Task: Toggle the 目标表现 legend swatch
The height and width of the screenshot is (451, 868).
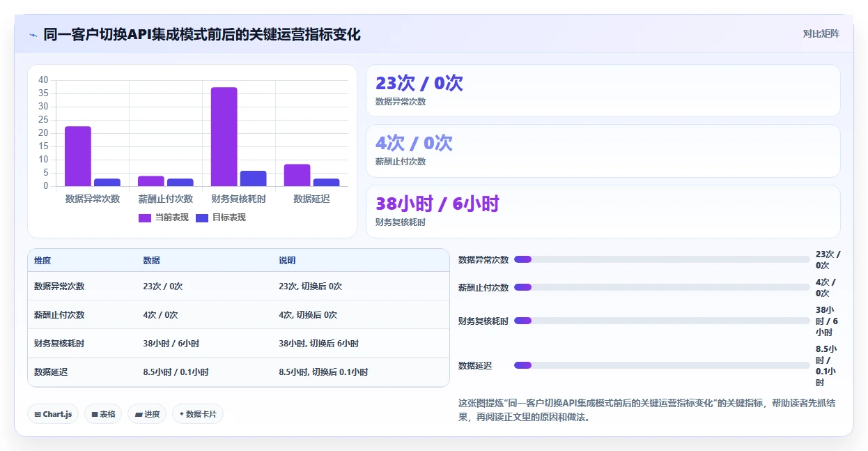Action: (202, 217)
